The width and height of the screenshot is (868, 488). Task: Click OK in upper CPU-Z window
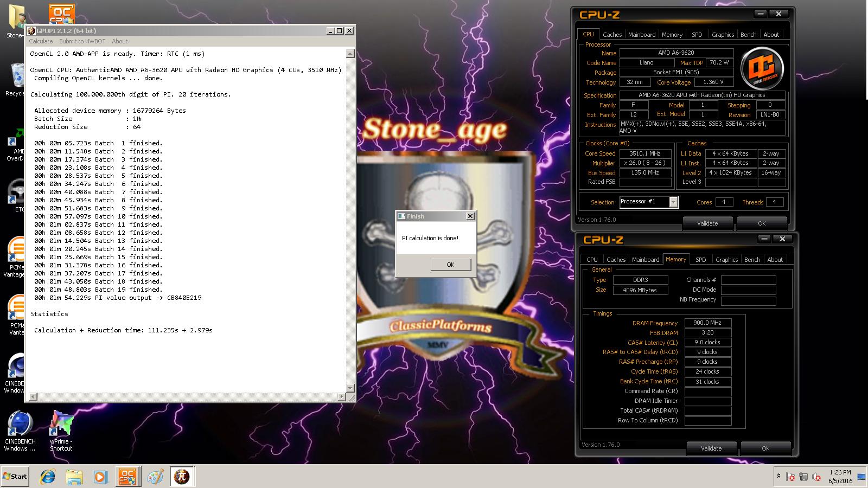[762, 223]
